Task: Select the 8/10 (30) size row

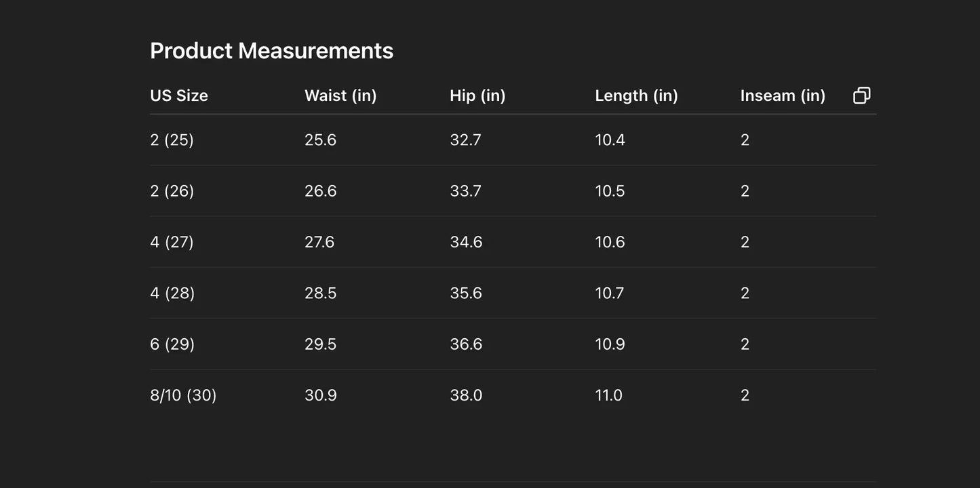Action: (183, 395)
